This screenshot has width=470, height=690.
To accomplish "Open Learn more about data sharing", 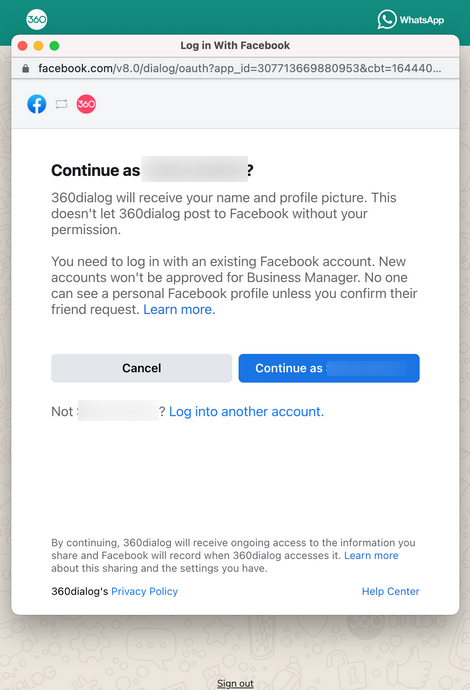I will coord(371,555).
